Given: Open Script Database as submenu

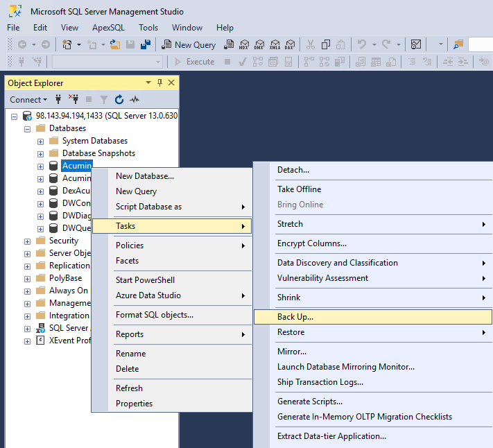Looking at the screenshot, I should [172, 207].
